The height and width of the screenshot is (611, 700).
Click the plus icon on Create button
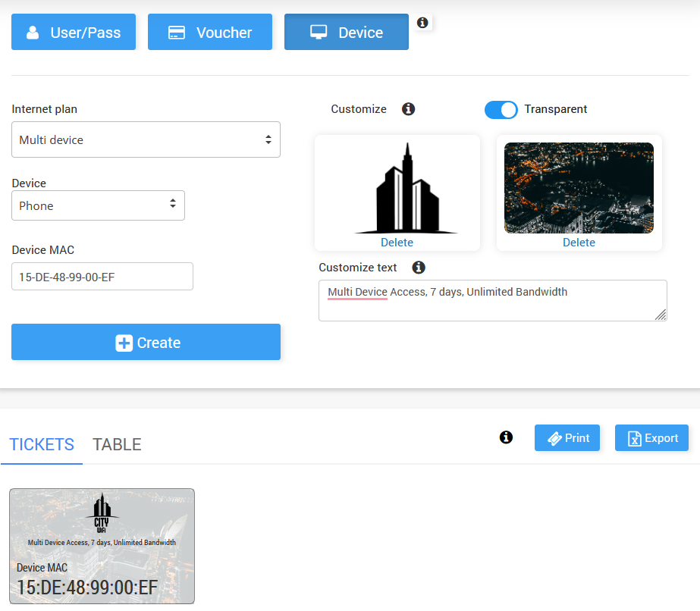click(x=124, y=343)
